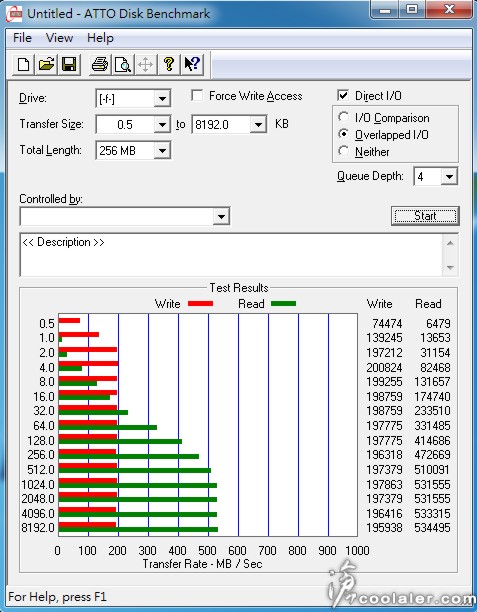Viewport: 477px width, 612px height.
Task: Click the New document toolbar icon
Action: coord(23,64)
